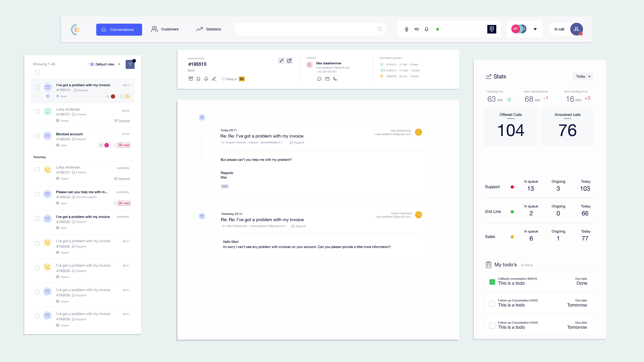Collapse conversation with shrink arrows icon
This screenshot has width=644, height=362.
click(x=282, y=61)
